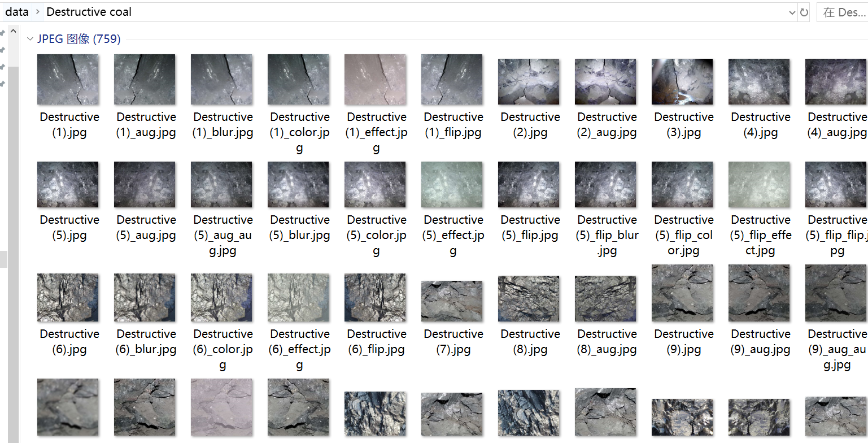The height and width of the screenshot is (443, 868).
Task: Click the Destructive coal breadcrumb segment
Action: [89, 12]
